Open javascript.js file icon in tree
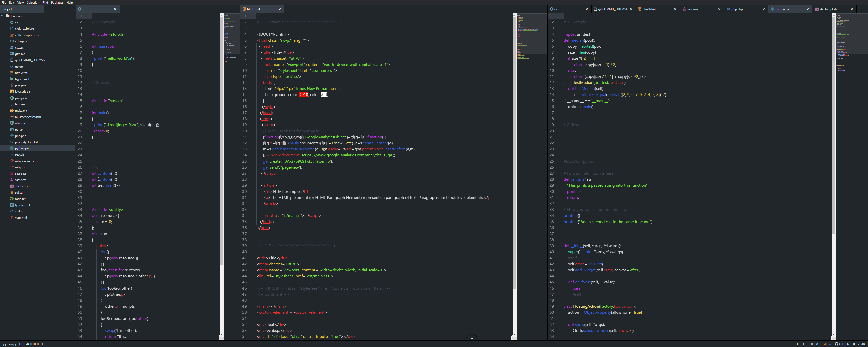 [12, 91]
